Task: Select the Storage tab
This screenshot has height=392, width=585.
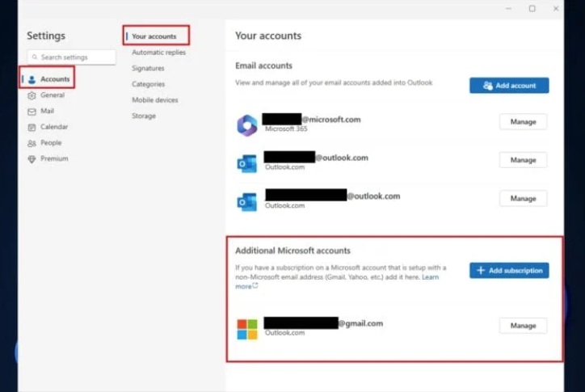Action: click(144, 116)
